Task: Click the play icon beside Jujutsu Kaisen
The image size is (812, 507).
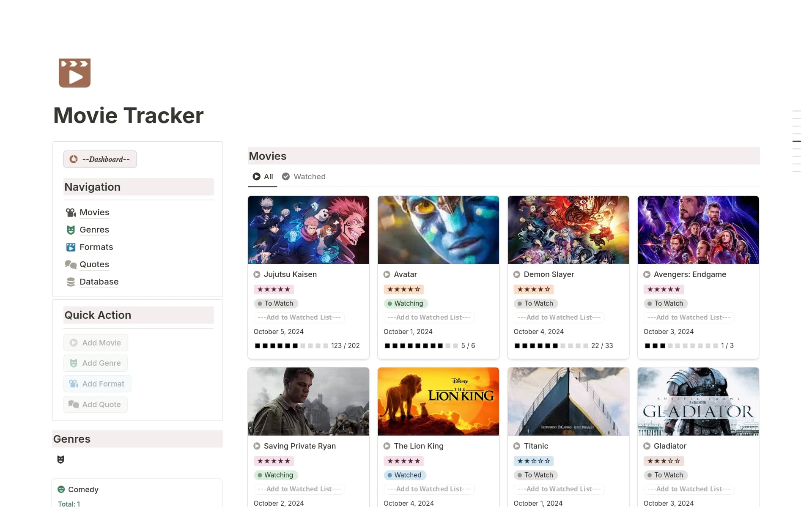Action: [x=257, y=274]
